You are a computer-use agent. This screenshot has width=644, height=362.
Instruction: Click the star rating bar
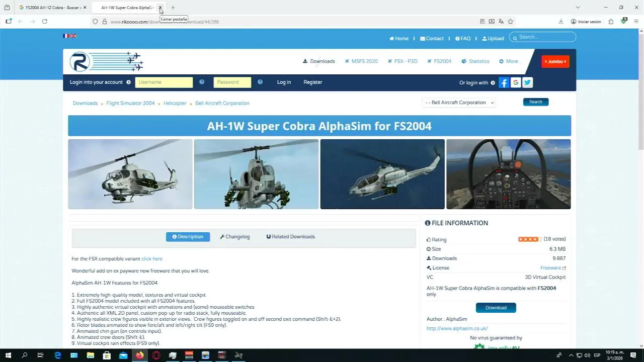pyautogui.click(x=530, y=239)
